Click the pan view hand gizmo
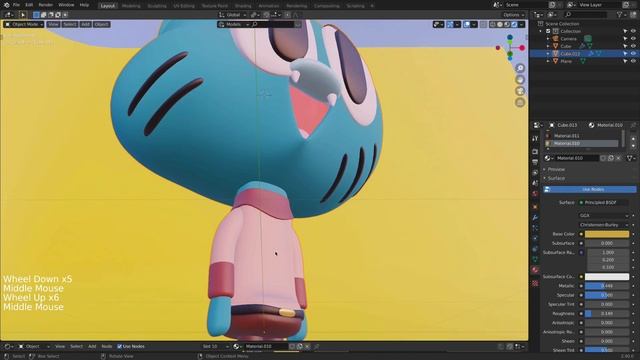This screenshot has height=360, width=640. pyautogui.click(x=520, y=80)
